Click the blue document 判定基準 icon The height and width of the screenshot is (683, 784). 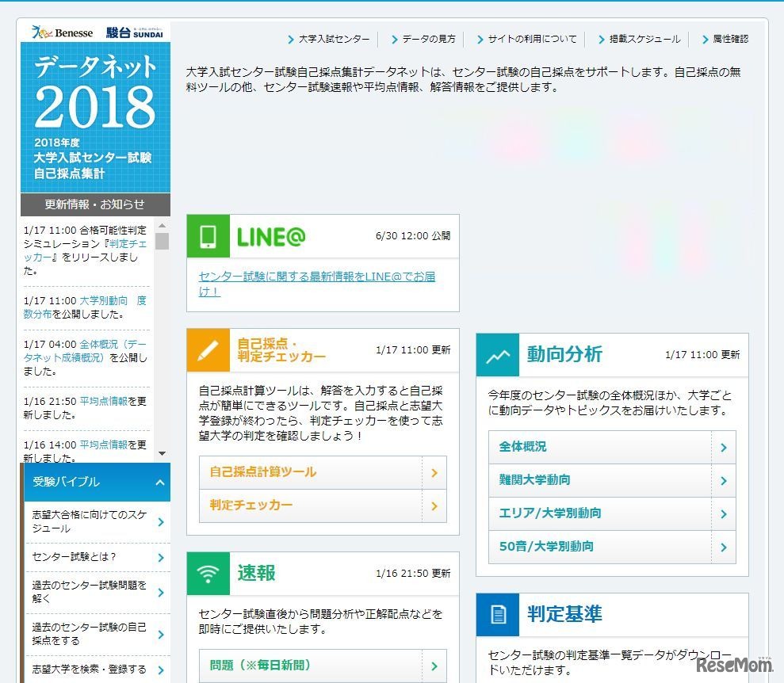[497, 614]
